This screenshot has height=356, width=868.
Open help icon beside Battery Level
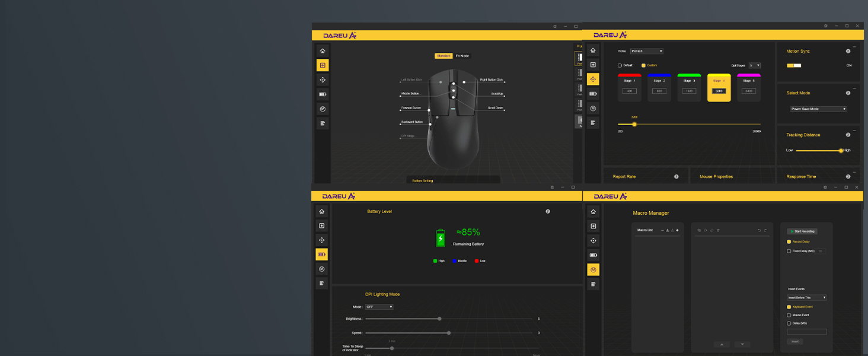(548, 211)
